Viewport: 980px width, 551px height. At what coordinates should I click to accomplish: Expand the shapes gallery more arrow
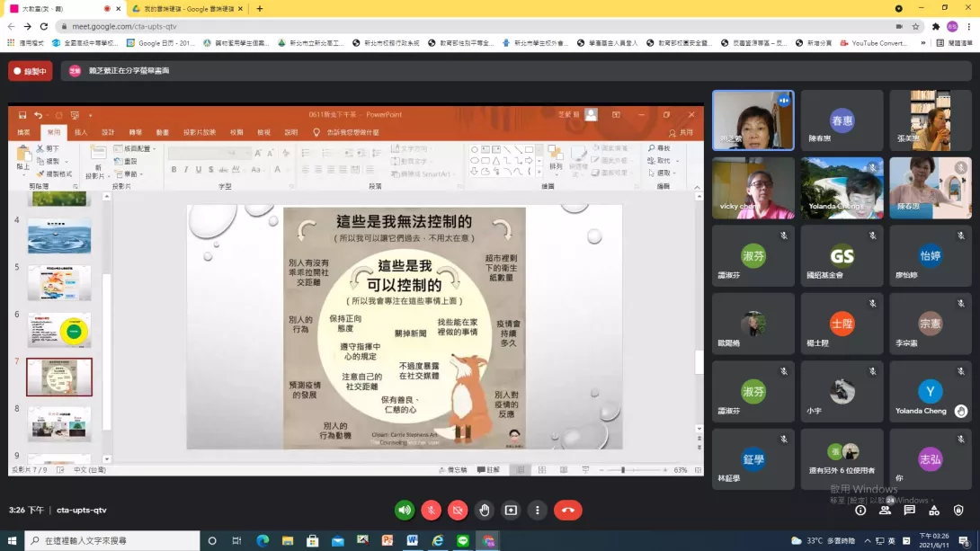540,171
